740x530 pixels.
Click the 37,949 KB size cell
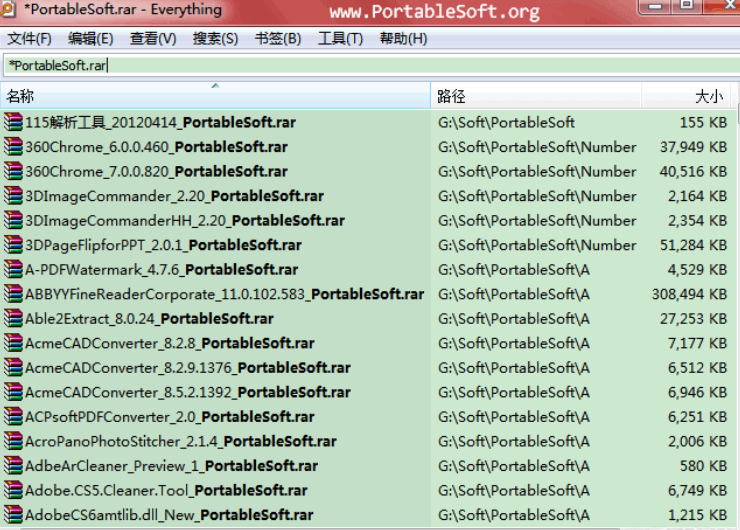tap(693, 147)
